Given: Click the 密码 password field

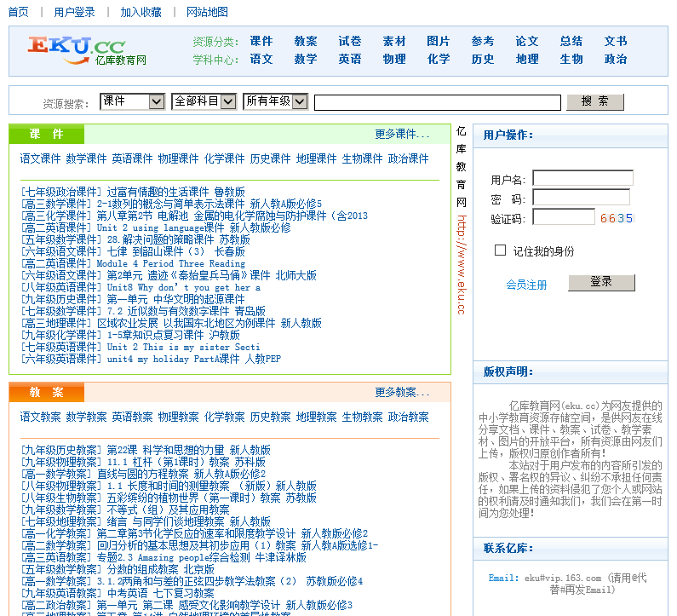Looking at the screenshot, I should [x=581, y=198].
